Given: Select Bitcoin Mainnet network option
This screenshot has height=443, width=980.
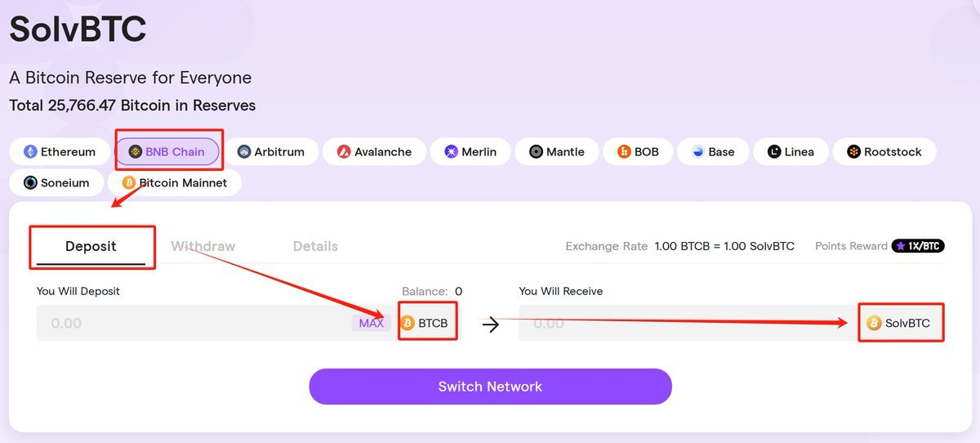Looking at the screenshot, I should 175,183.
